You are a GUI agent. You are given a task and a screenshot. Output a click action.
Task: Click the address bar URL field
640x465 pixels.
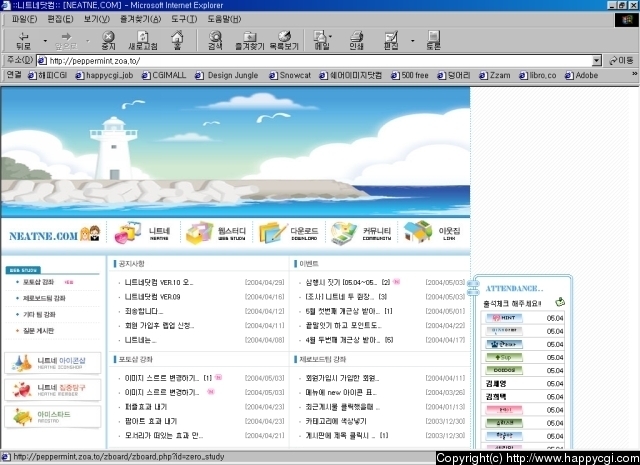point(314,61)
